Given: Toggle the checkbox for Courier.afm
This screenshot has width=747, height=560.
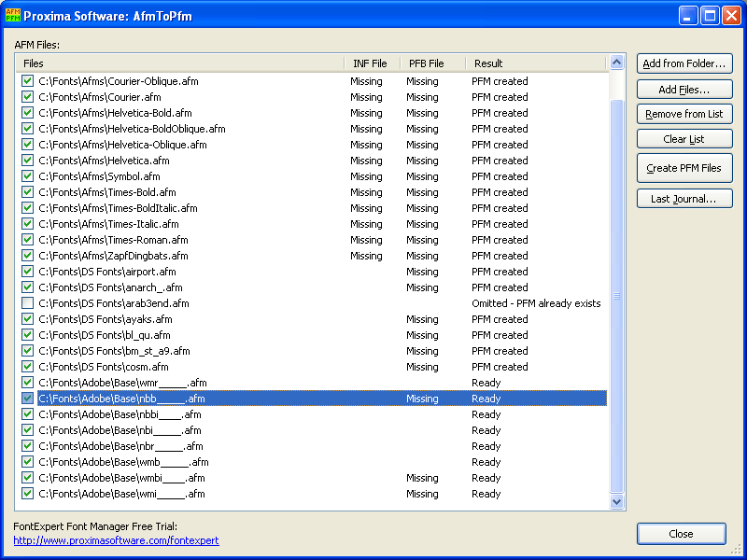Looking at the screenshot, I should tap(28, 97).
